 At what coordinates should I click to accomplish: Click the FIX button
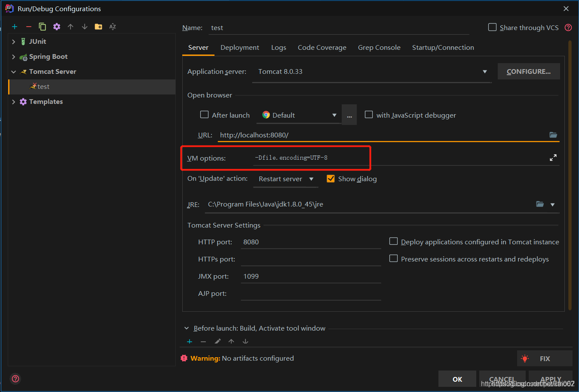[x=545, y=359]
